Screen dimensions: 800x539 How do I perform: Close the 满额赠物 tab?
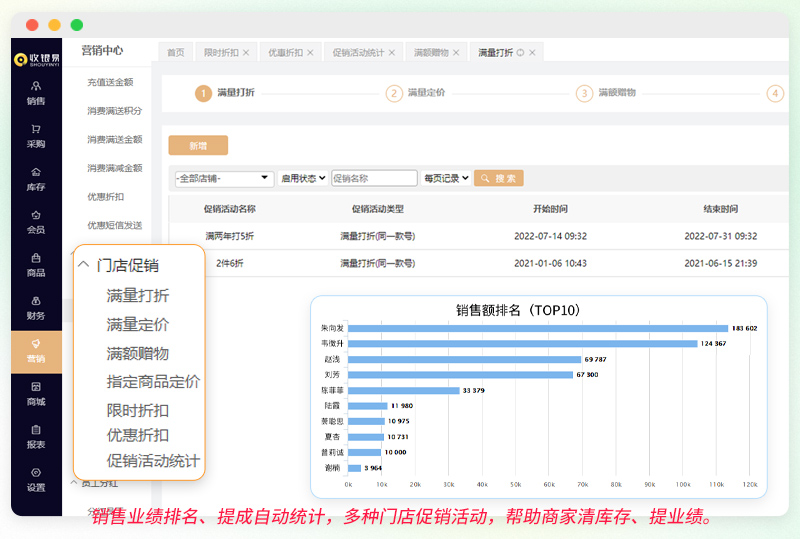(x=456, y=53)
